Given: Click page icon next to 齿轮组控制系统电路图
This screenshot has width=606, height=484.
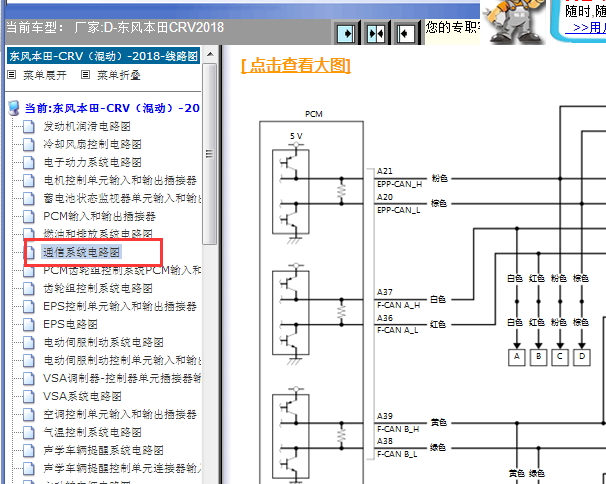Looking at the screenshot, I should coord(29,288).
